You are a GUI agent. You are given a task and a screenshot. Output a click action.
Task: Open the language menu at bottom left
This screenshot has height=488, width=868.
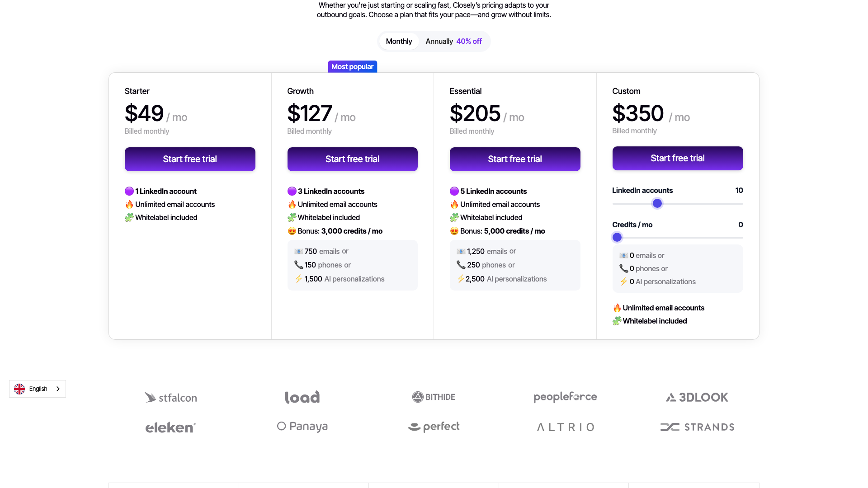38,389
